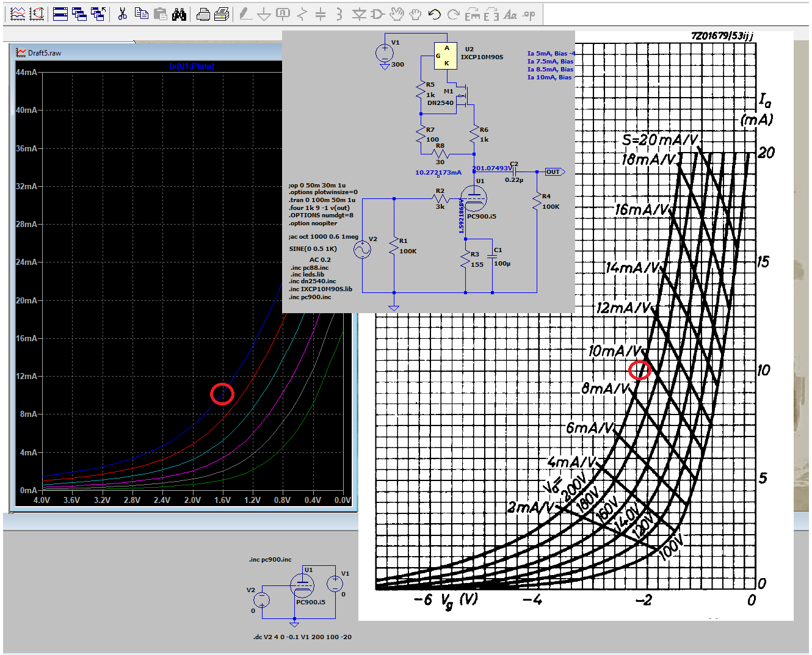
Task: Click the 44mA vertical axis label
Action: pyautogui.click(x=26, y=72)
